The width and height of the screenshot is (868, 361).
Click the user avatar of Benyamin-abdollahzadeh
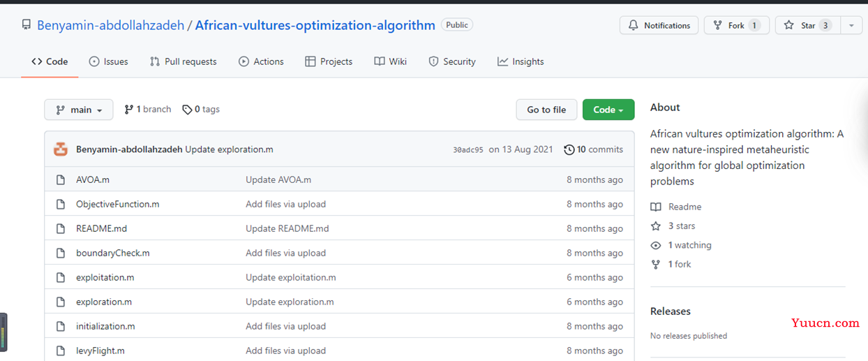pos(61,149)
